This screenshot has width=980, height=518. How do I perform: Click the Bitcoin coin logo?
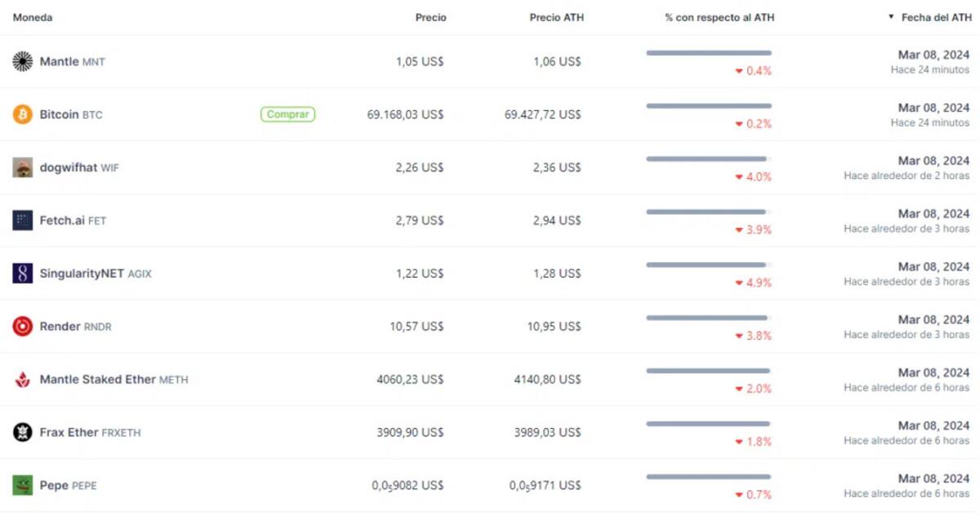pos(21,114)
